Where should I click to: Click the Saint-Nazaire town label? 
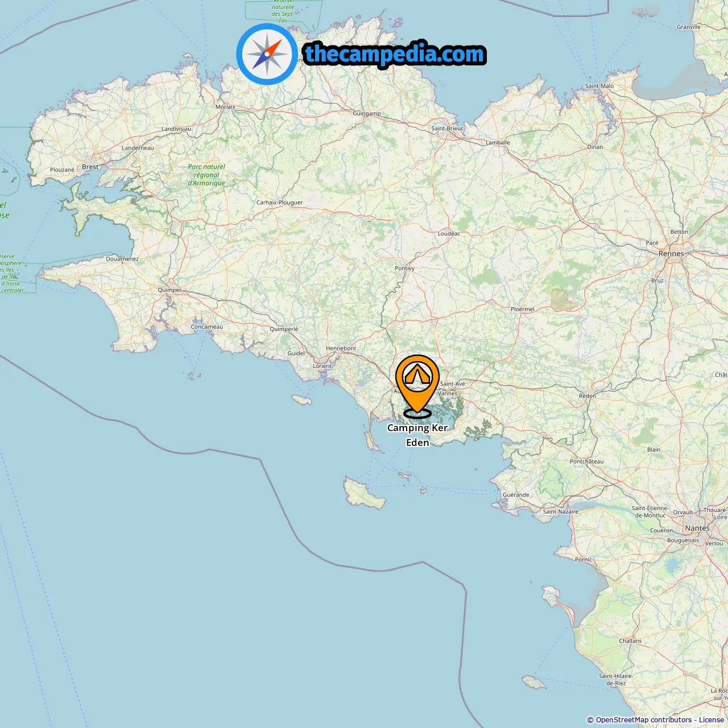pyautogui.click(x=560, y=512)
